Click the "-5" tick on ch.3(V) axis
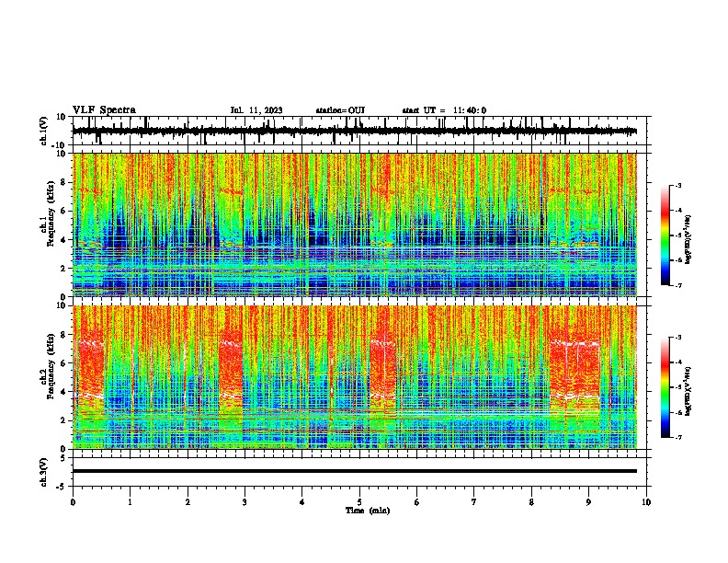The height and width of the screenshot is (563, 728). point(62,487)
